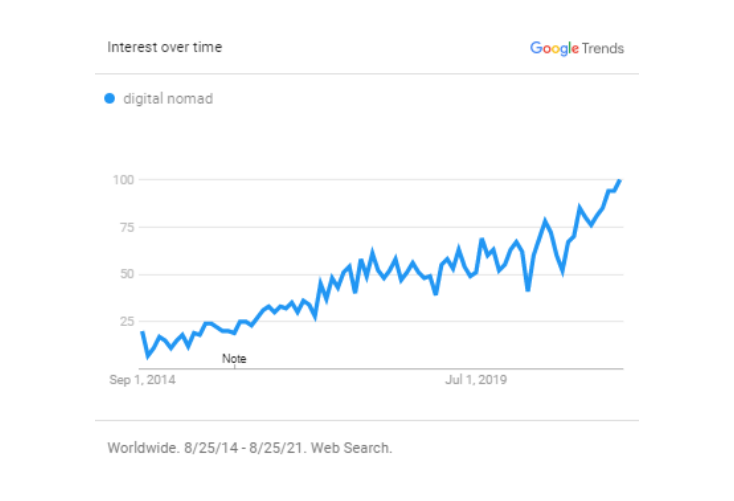The image size is (734, 501).
Task: Click the "Interest over time" heading
Action: click(x=165, y=47)
